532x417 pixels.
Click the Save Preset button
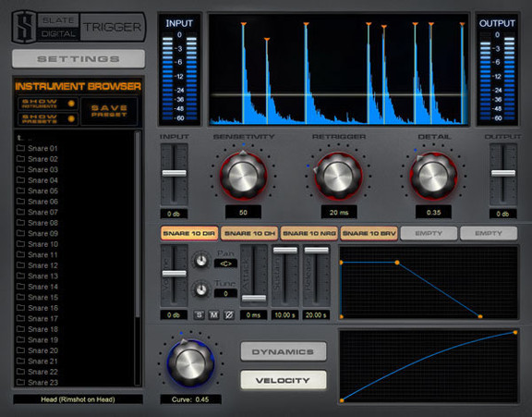click(109, 111)
